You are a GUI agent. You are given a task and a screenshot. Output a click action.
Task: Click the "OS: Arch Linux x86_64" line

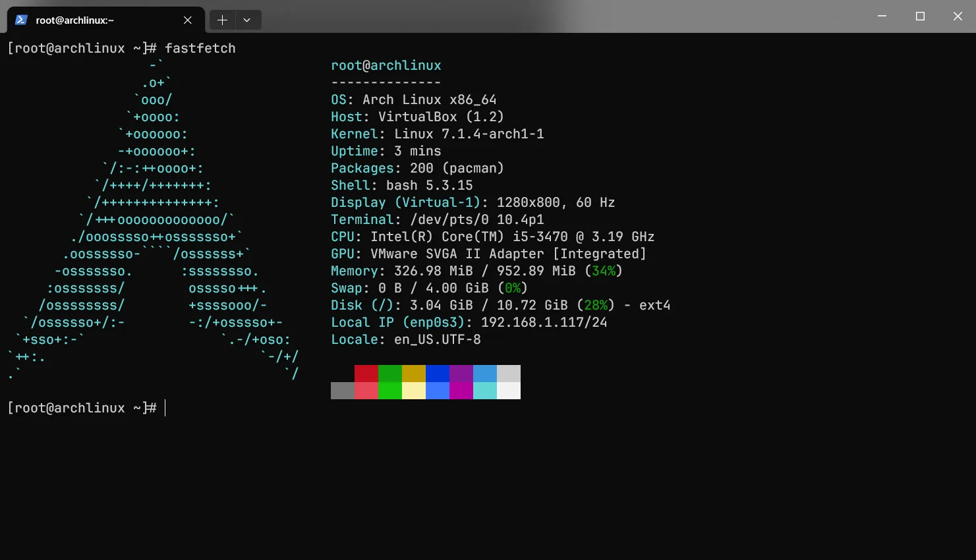click(414, 99)
